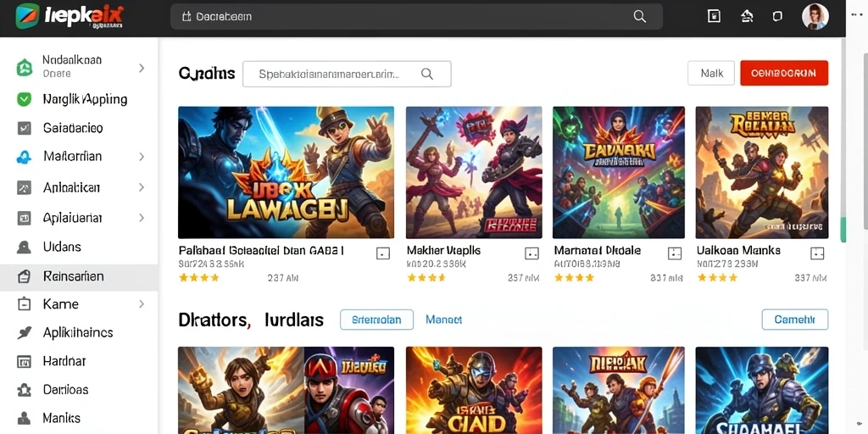Toggle the small square box beside Marhatel Didale
The image size is (868, 434).
point(674,253)
